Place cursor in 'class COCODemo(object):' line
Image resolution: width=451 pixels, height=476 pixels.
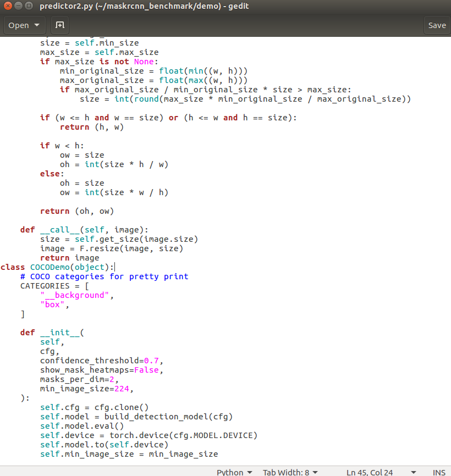pos(57,267)
